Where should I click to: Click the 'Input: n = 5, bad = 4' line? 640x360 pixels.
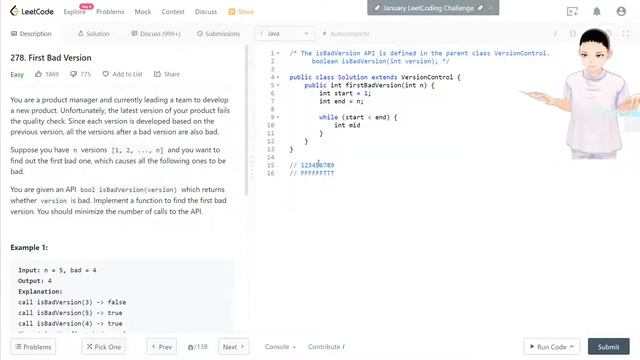57,270
